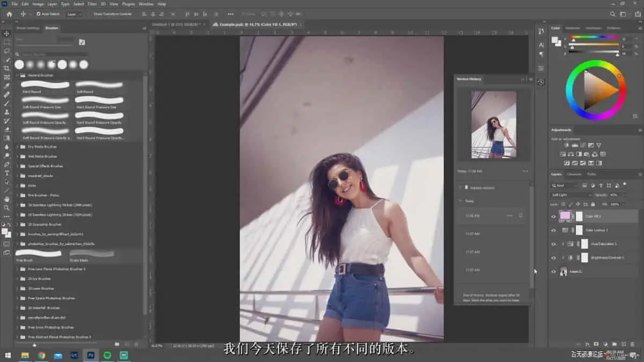Select the Crop tool

point(7,68)
